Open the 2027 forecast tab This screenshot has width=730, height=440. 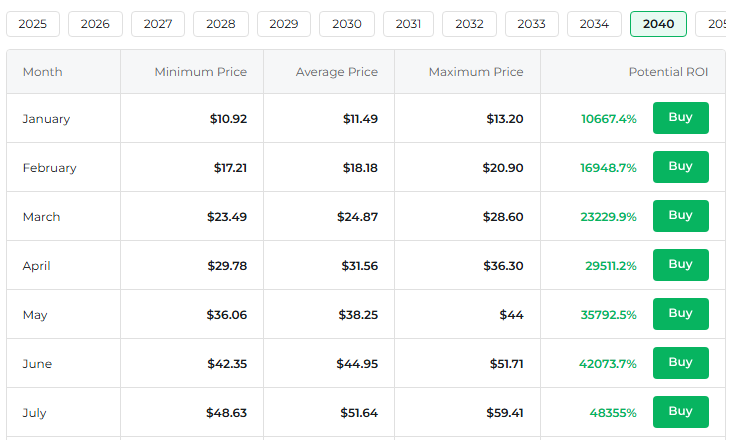[x=158, y=24]
